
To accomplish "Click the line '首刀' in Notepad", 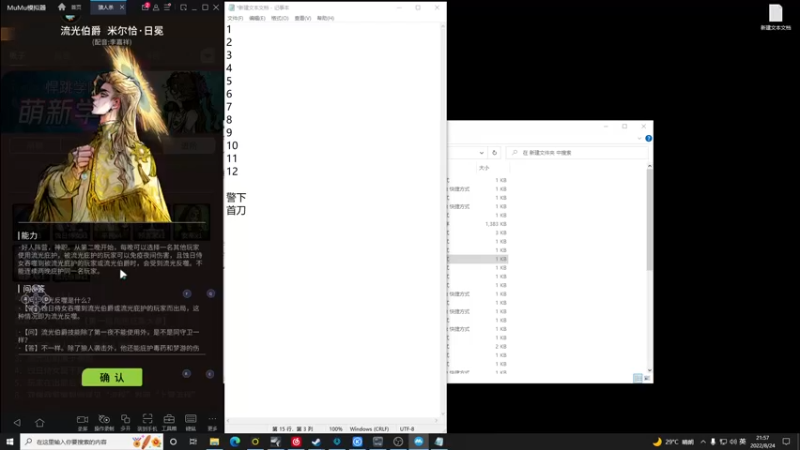I will point(236,210).
